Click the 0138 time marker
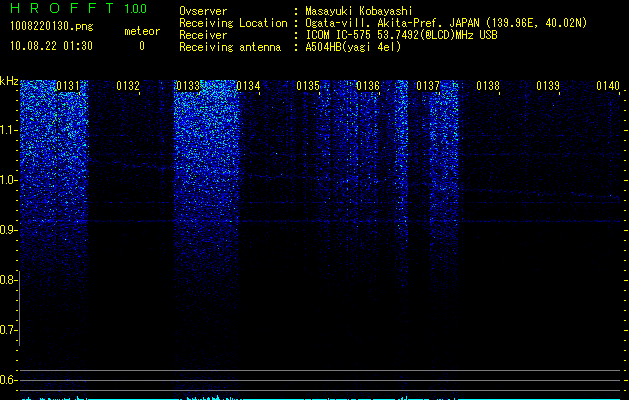This screenshot has height=400, width=629. pos(488,86)
